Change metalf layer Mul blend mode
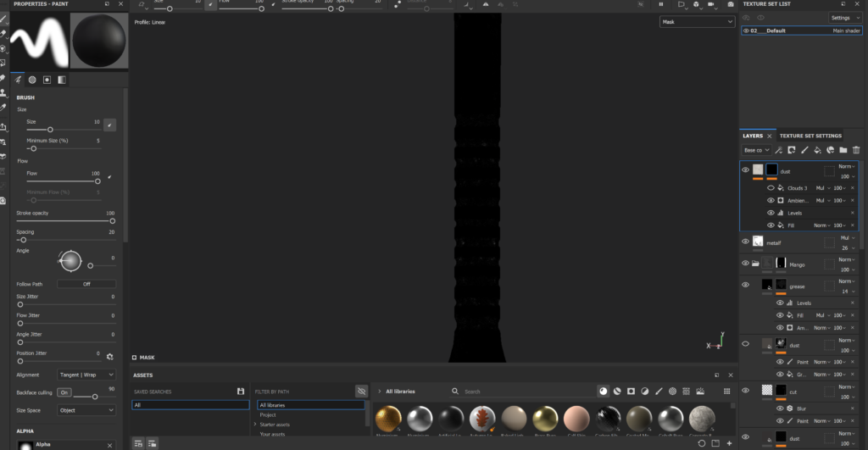Screen dimensions: 868x450 847,238
